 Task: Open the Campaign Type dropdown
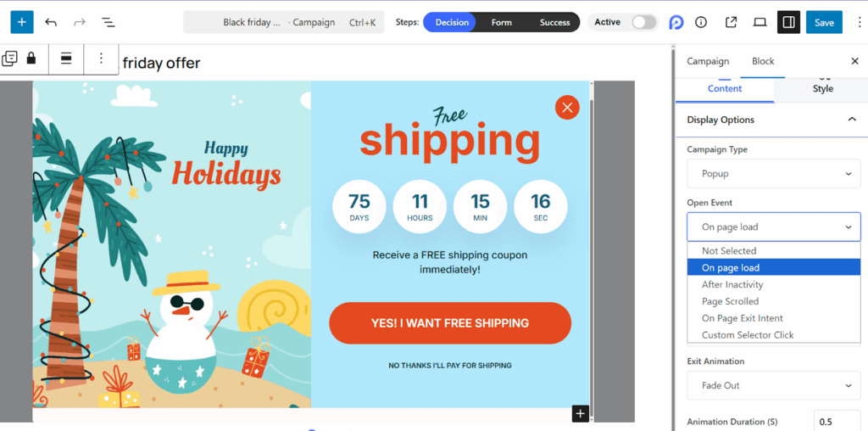tap(773, 174)
